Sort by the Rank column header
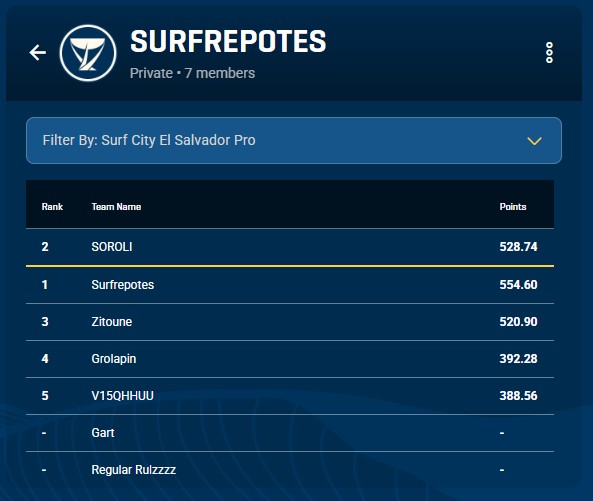Screen dimensions: 593x501 pos(52,207)
